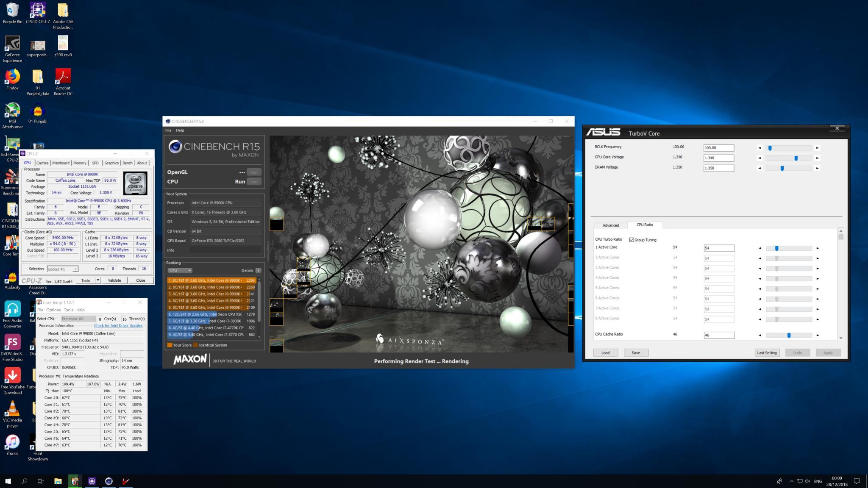Increase BCLK Frequency with right arrow
The height and width of the screenshot is (488, 868).
click(x=817, y=148)
